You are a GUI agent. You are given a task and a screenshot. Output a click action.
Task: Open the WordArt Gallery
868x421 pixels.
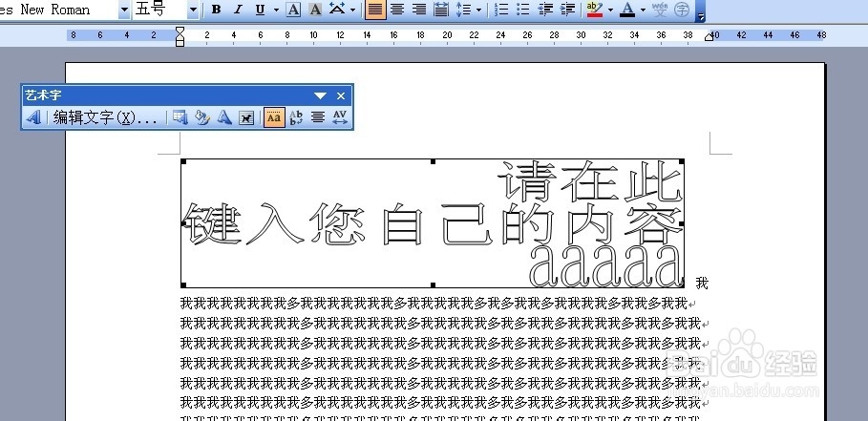[180, 117]
